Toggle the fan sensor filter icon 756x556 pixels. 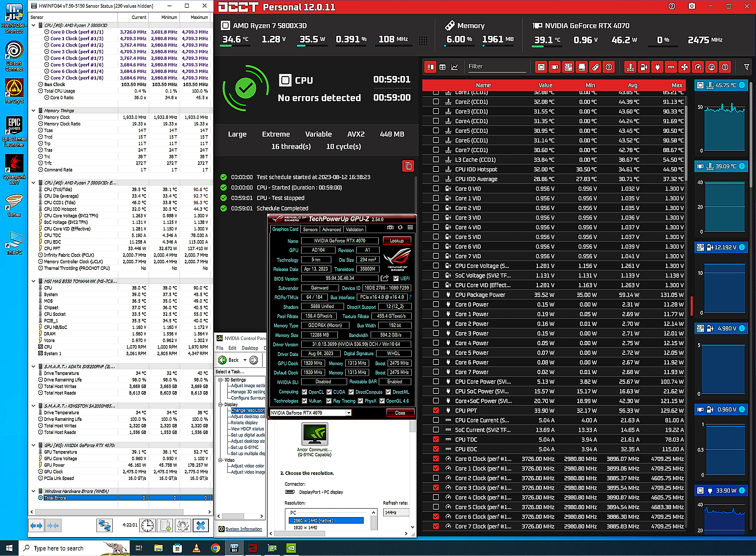685,67
